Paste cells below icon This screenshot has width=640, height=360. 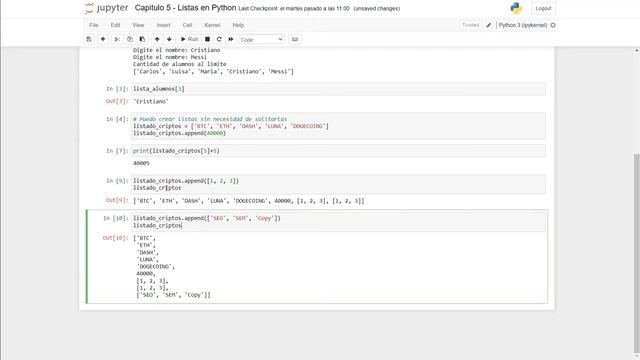[x=142, y=39]
